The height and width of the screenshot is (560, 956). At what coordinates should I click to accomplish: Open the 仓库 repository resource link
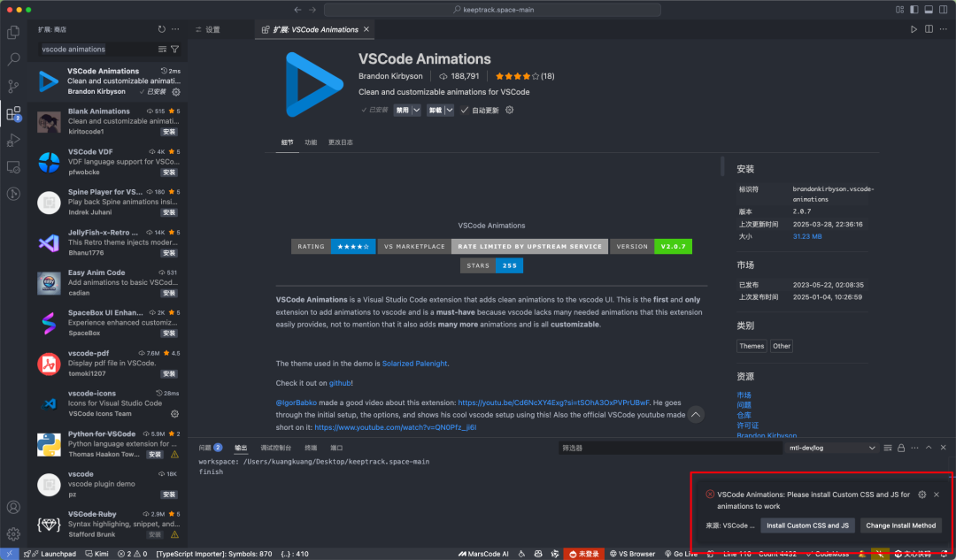(744, 415)
